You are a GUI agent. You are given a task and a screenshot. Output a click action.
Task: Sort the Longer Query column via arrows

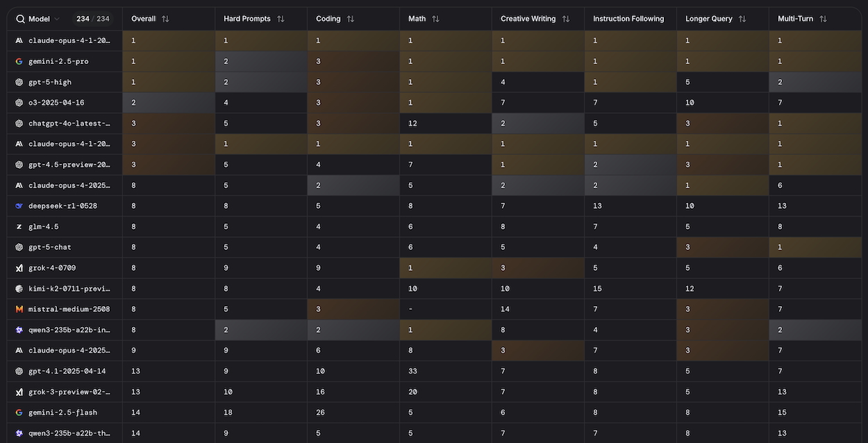tap(742, 19)
